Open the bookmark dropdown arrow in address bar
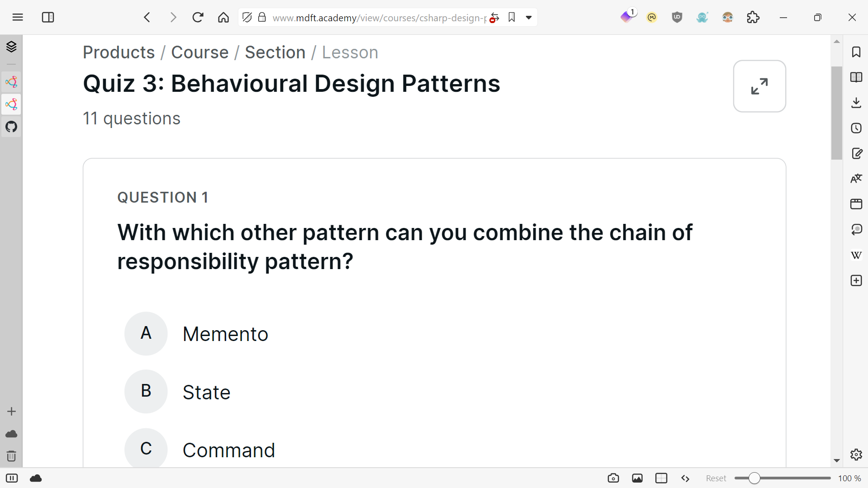Image resolution: width=868 pixels, height=488 pixels. (x=528, y=18)
